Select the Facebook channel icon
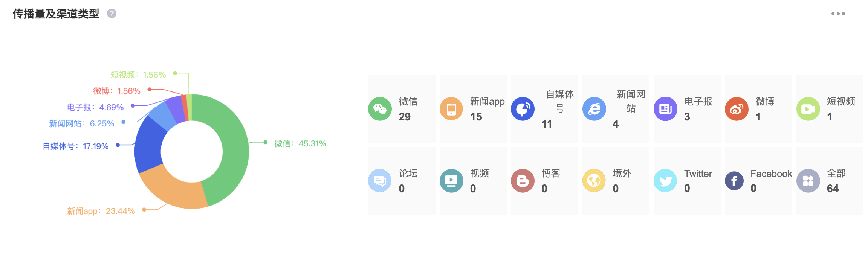This screenshot has width=868, height=268. point(734,181)
